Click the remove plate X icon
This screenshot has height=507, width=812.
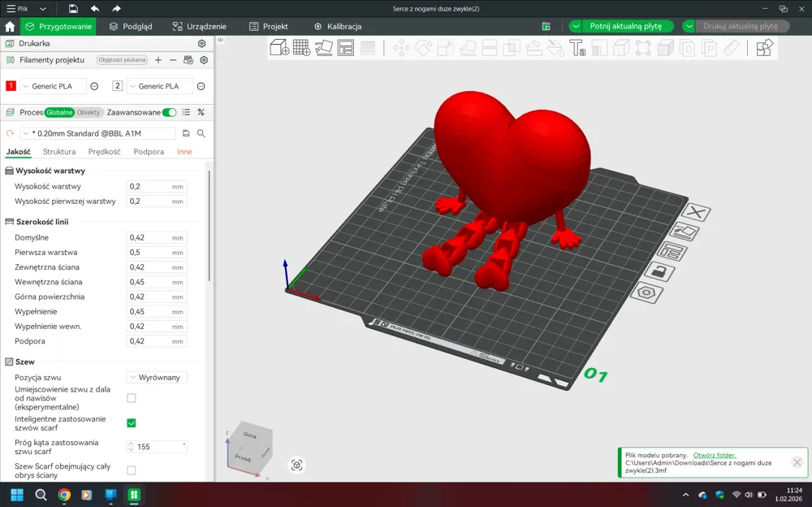tap(697, 212)
